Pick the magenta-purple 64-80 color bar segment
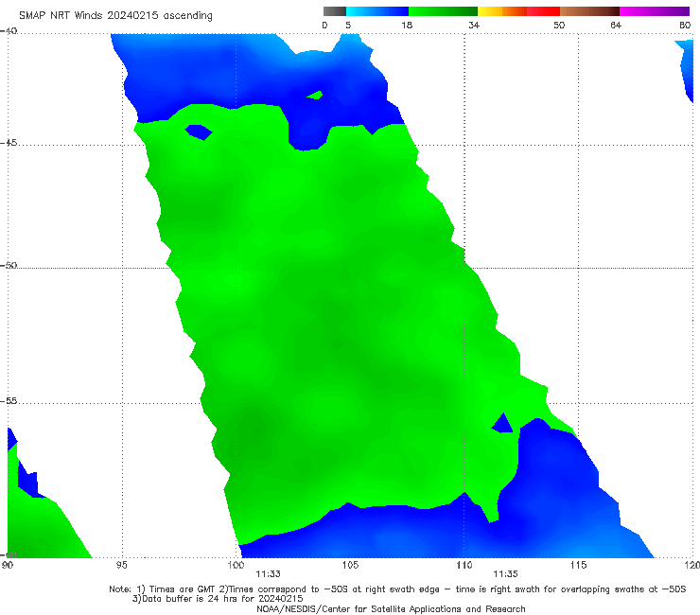This screenshot has width=700, height=615. click(x=655, y=11)
